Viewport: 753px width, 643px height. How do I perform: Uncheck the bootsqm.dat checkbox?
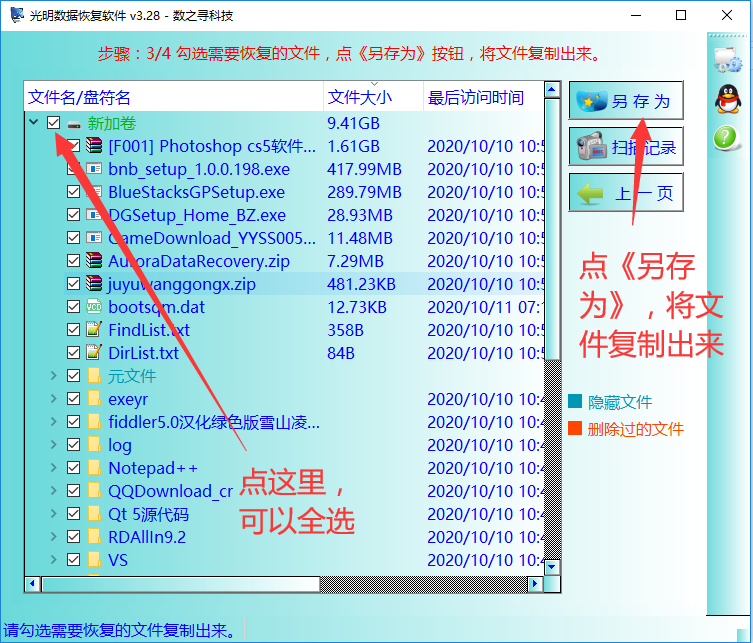tap(73, 307)
